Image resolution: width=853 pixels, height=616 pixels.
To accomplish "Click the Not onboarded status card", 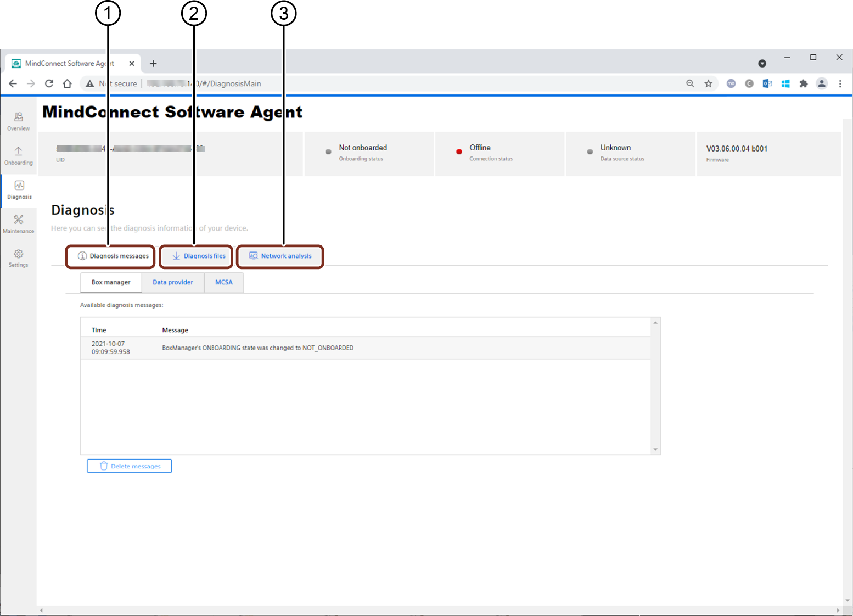I will coord(369,154).
